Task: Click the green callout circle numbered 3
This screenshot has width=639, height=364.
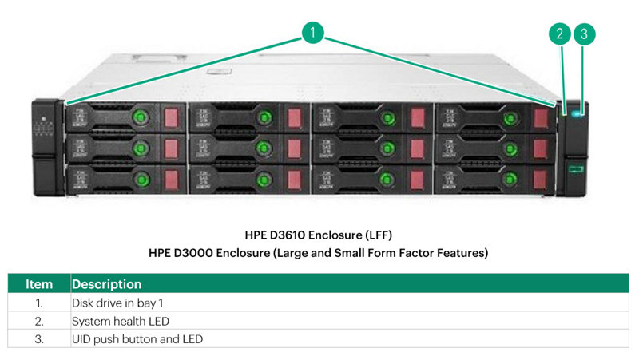Action: coord(585,34)
